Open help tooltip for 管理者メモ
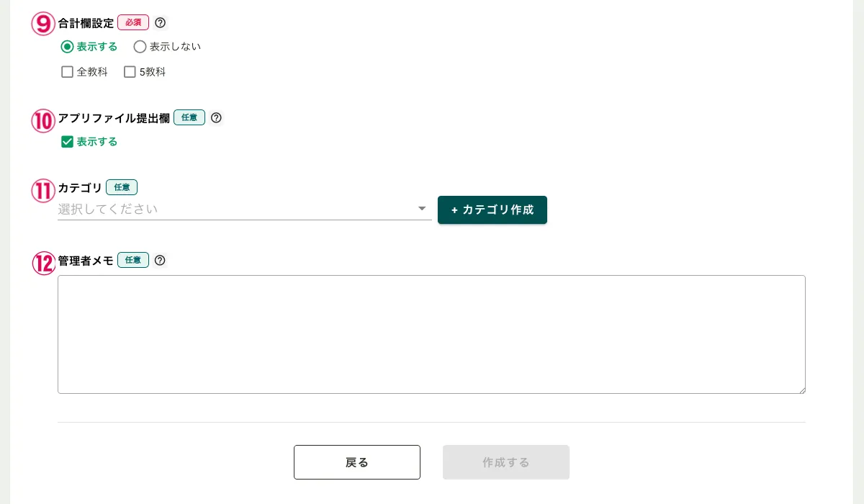Screen dimensions: 864x504 tap(160, 260)
